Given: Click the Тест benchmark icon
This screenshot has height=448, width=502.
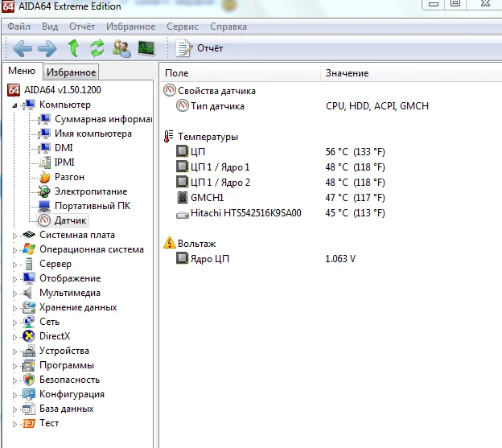Looking at the screenshot, I should 29,423.
